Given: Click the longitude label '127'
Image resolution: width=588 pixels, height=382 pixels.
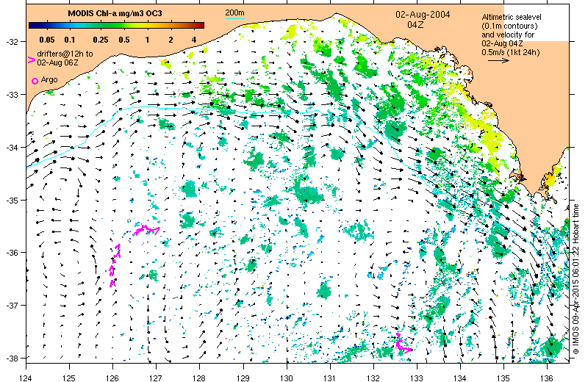Looking at the screenshot, I should (x=157, y=378).
